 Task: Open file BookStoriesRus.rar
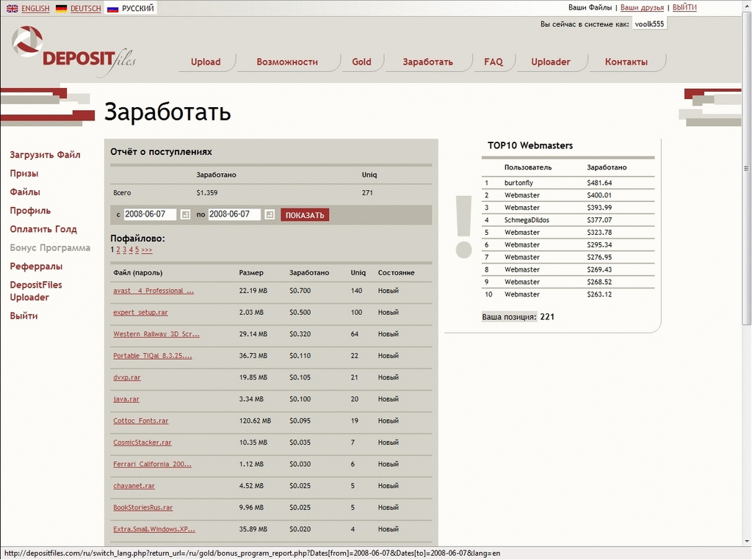pyautogui.click(x=143, y=507)
